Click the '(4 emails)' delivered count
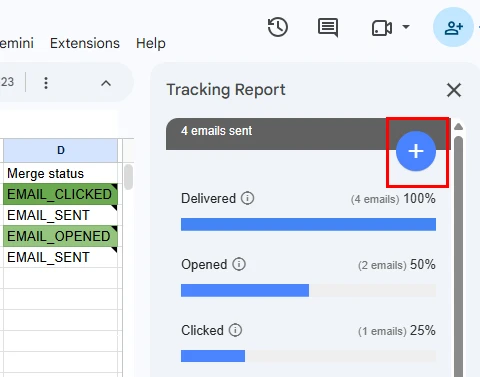The height and width of the screenshot is (377, 480). click(375, 199)
